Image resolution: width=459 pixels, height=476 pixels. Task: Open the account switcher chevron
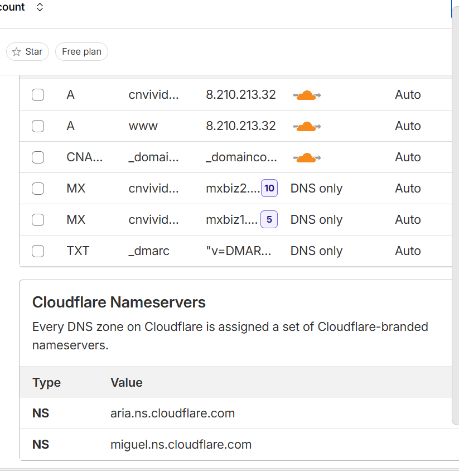(x=40, y=7)
